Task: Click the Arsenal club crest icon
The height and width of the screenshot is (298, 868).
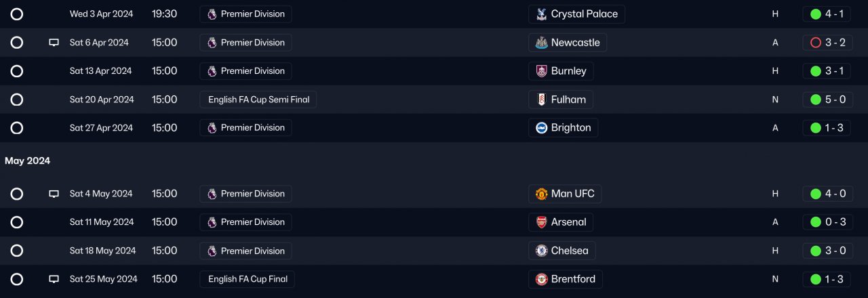Action: (x=541, y=222)
